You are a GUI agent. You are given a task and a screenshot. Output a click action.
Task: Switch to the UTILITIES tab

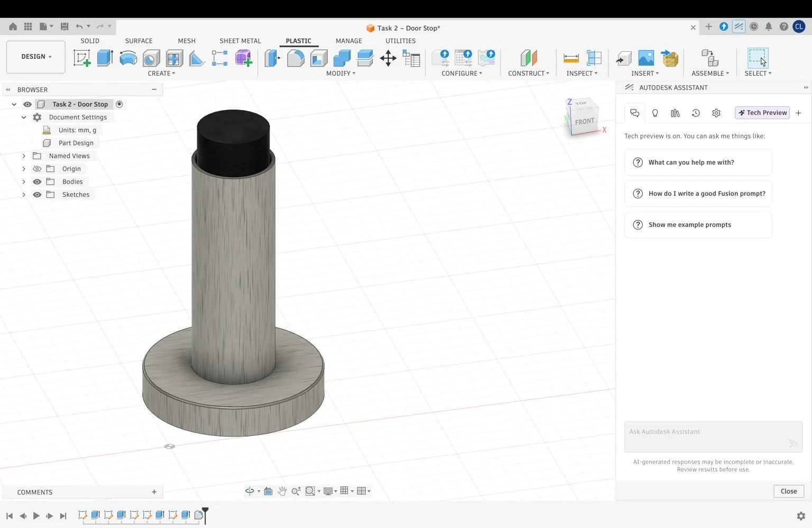tap(400, 41)
